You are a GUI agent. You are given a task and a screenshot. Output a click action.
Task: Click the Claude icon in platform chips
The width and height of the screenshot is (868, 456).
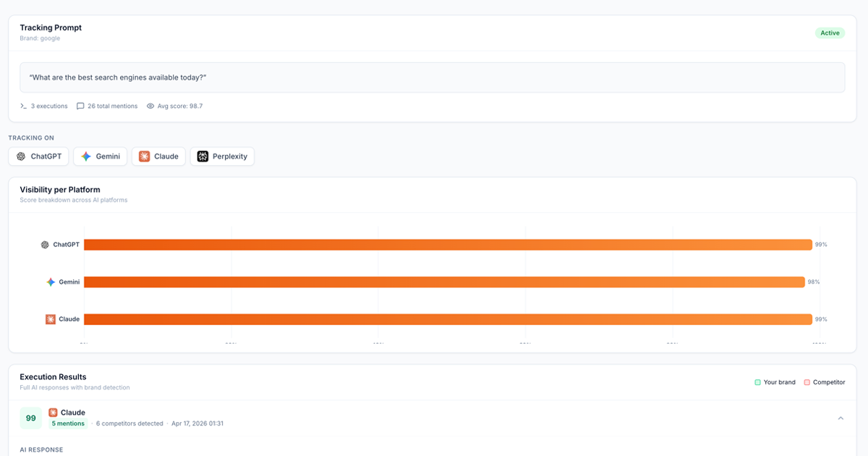pos(143,156)
